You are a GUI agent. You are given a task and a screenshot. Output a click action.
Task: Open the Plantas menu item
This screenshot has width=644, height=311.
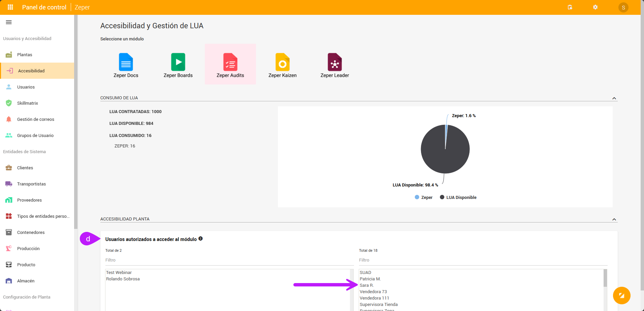point(37,55)
